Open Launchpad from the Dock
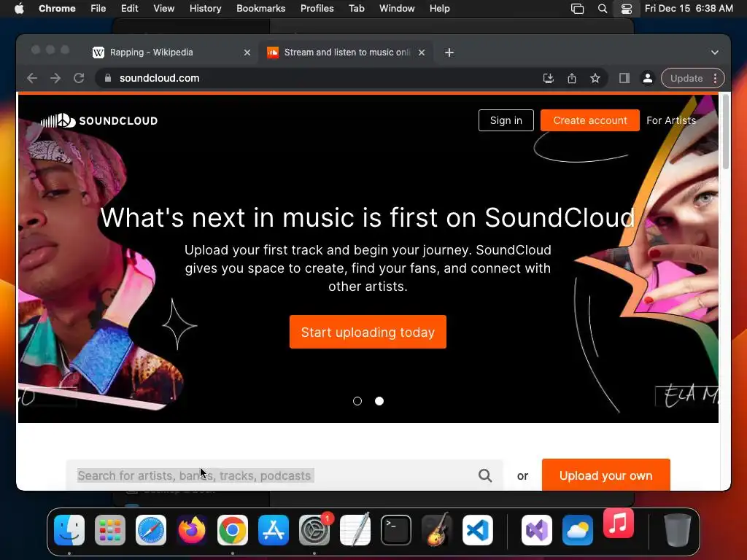Image resolution: width=747 pixels, height=560 pixels. tap(110, 530)
